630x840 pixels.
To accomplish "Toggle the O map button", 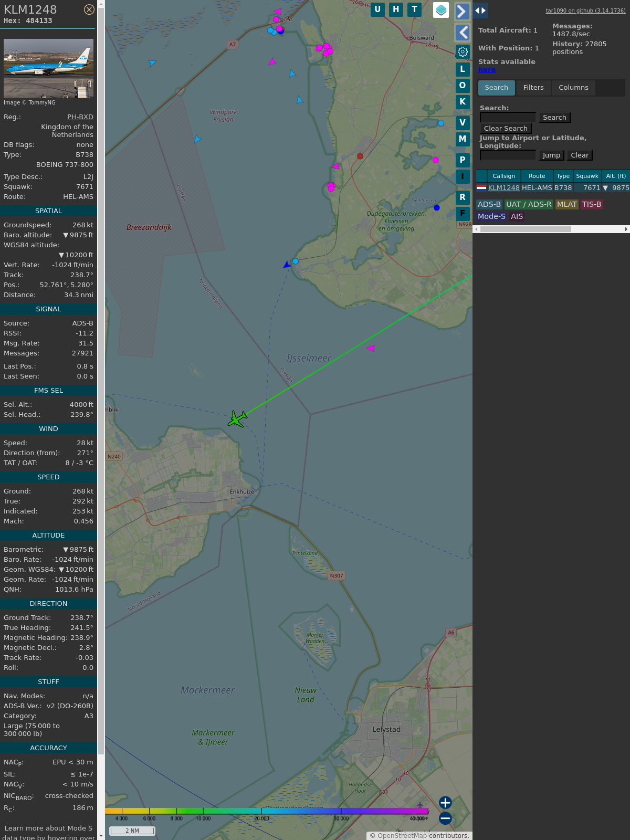I will click(x=463, y=86).
